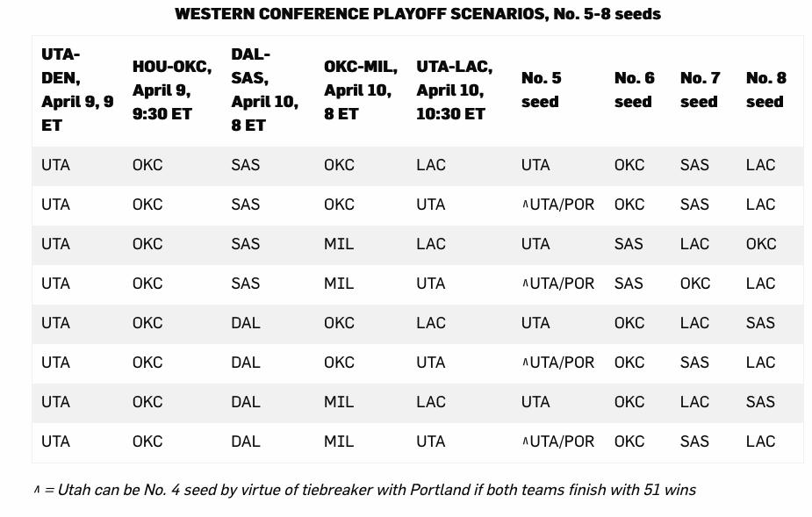This screenshot has width=812, height=517.
Task: Click the DAL cell in the last row
Action: [245, 442]
